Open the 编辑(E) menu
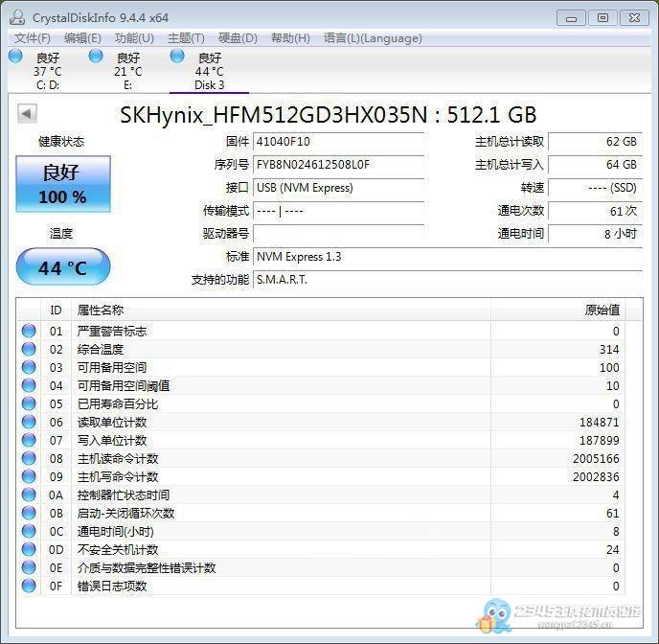 coord(82,38)
